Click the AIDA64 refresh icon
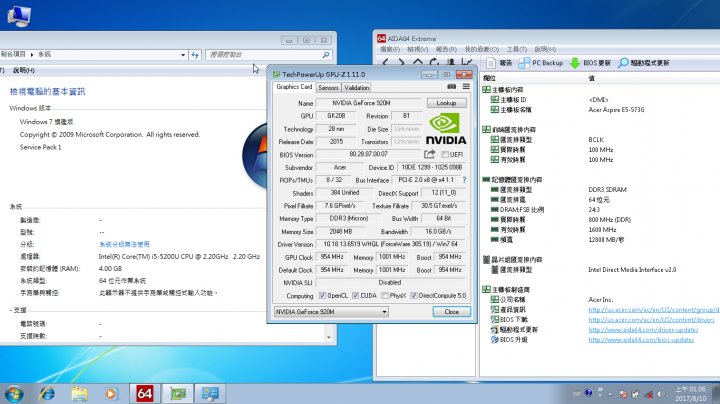720x404 pixels. tap(434, 62)
